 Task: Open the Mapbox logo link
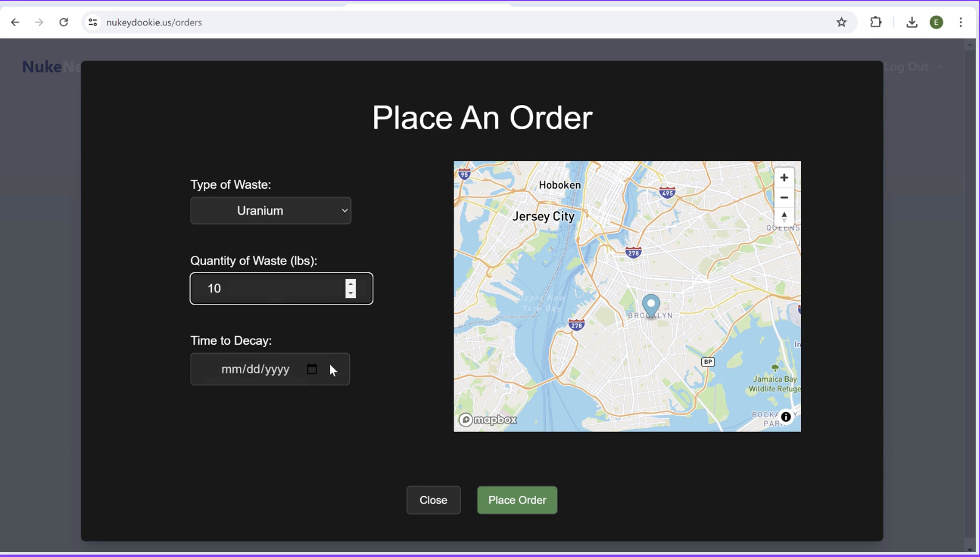click(x=488, y=420)
